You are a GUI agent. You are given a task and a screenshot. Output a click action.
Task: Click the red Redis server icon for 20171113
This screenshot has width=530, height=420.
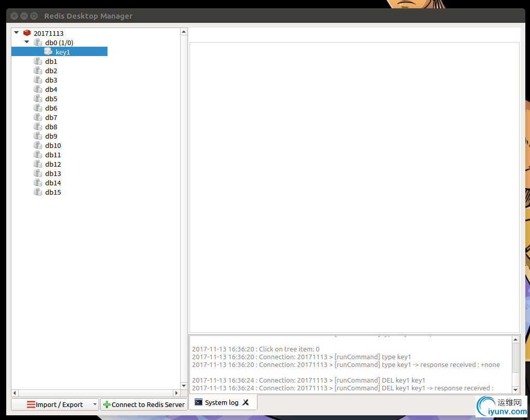[27, 33]
